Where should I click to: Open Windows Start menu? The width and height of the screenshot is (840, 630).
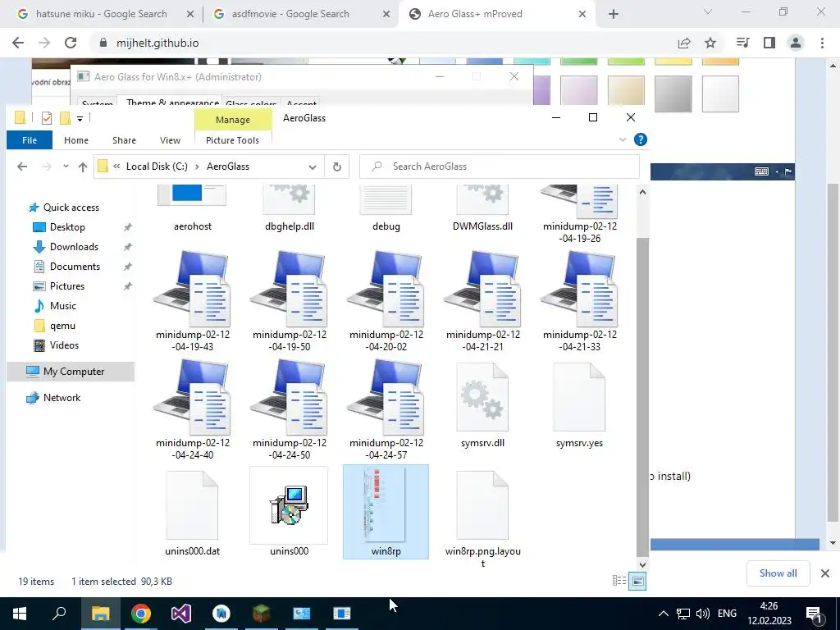click(20, 614)
